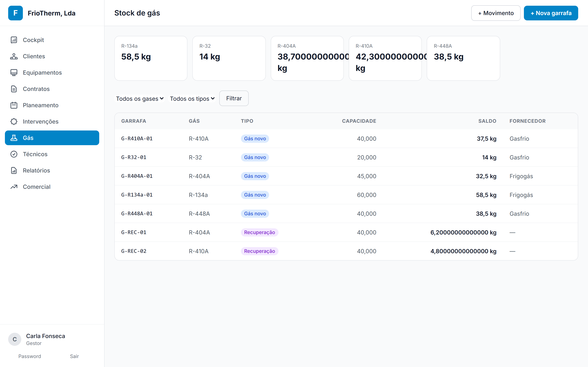The width and height of the screenshot is (588, 367).
Task: Open the Contratos document icon
Action: pos(14,89)
